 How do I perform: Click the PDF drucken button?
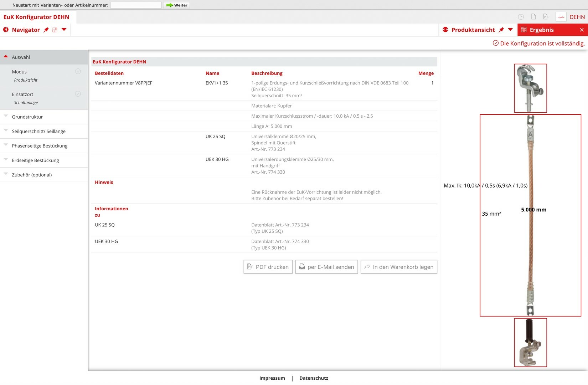(268, 267)
